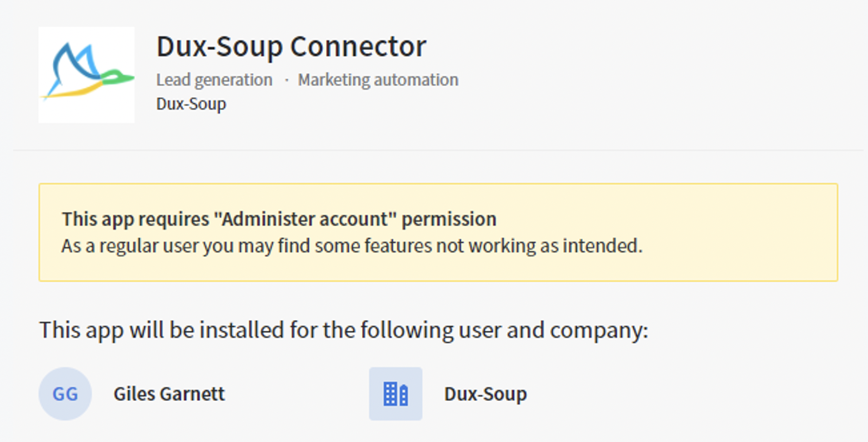Click the "This app will be installed" heading

click(344, 330)
